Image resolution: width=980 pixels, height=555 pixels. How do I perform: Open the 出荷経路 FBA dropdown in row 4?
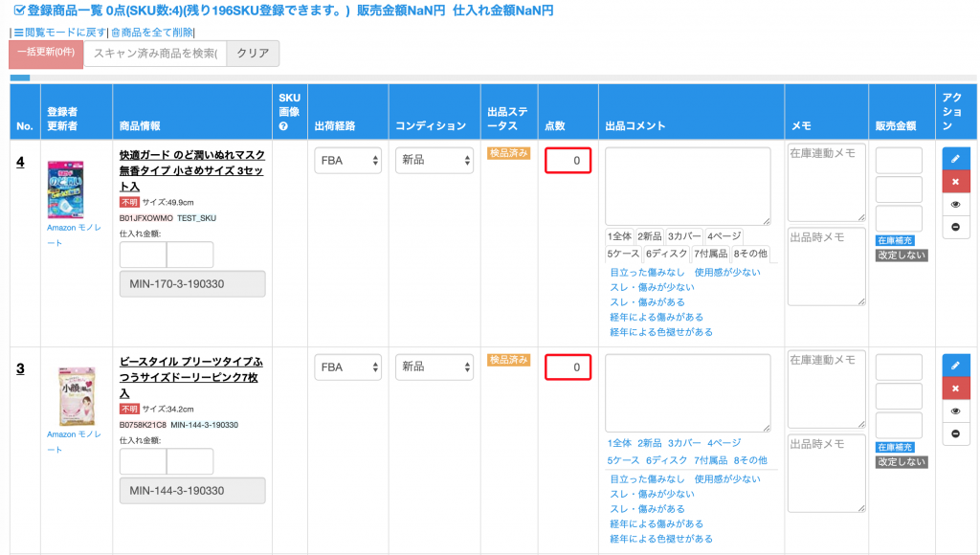[x=347, y=161]
